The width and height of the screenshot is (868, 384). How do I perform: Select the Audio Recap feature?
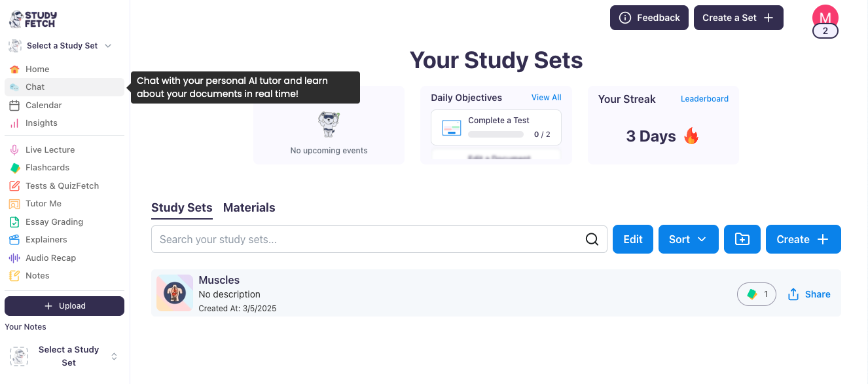pyautogui.click(x=52, y=258)
